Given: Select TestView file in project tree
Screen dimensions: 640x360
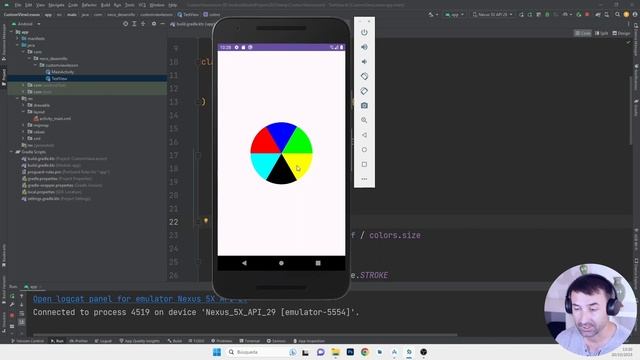Looking at the screenshot, I should tap(56, 78).
